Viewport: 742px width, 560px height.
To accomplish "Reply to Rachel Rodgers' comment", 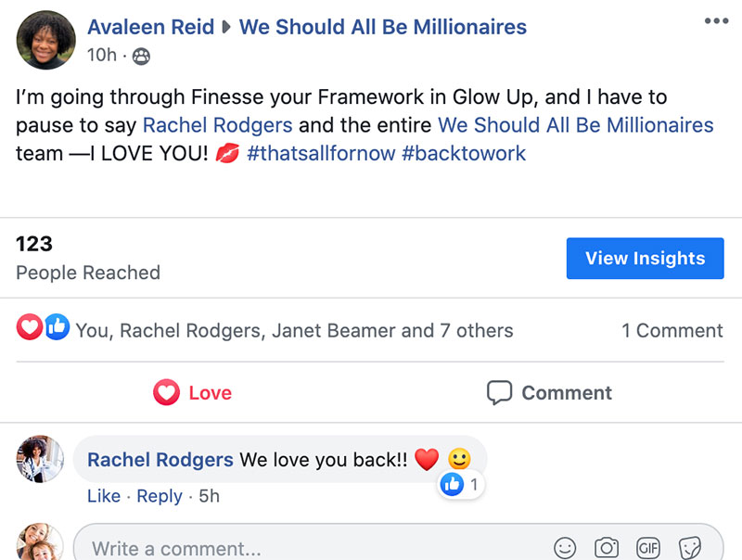I will pos(159,496).
